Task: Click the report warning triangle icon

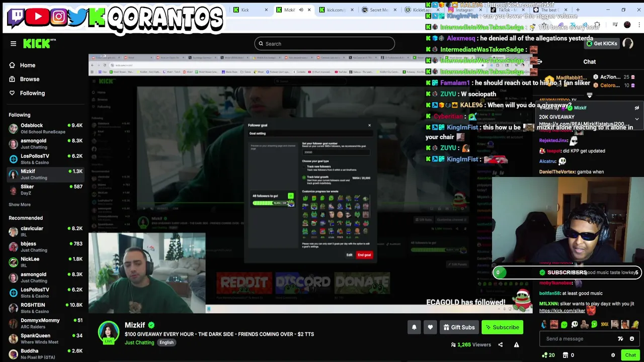Action: tap(516, 345)
